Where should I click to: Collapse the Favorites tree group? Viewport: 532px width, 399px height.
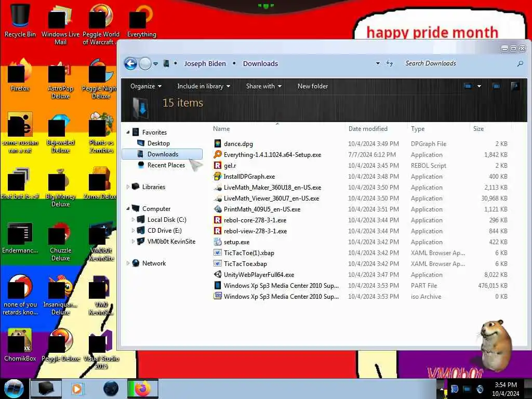pos(128,132)
